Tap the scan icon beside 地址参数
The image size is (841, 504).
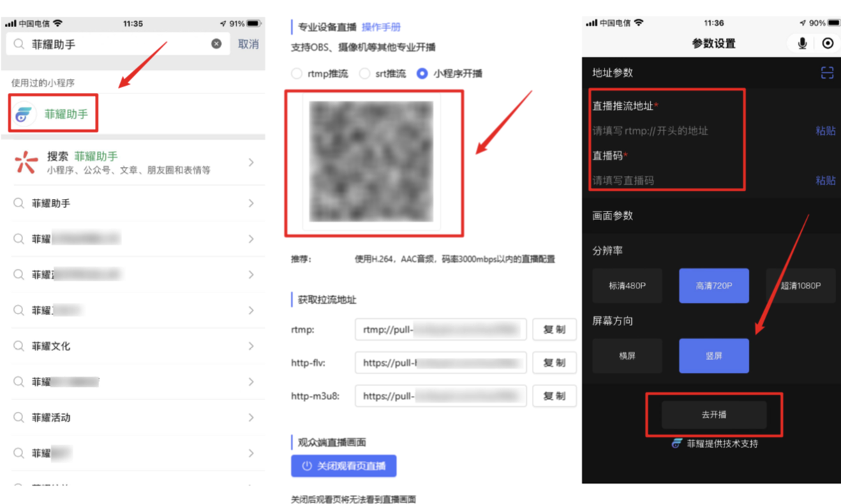[827, 73]
